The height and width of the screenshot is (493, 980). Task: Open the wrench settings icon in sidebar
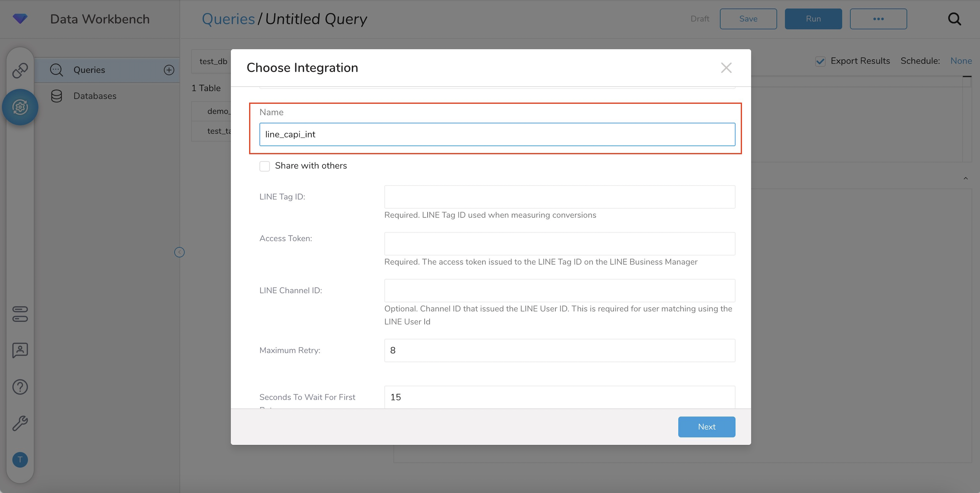(x=20, y=423)
